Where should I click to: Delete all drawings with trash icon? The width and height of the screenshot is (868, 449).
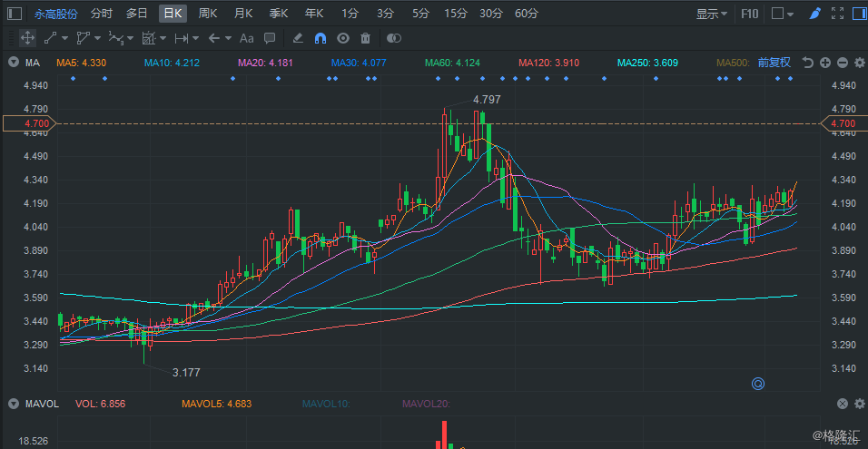tap(365, 38)
